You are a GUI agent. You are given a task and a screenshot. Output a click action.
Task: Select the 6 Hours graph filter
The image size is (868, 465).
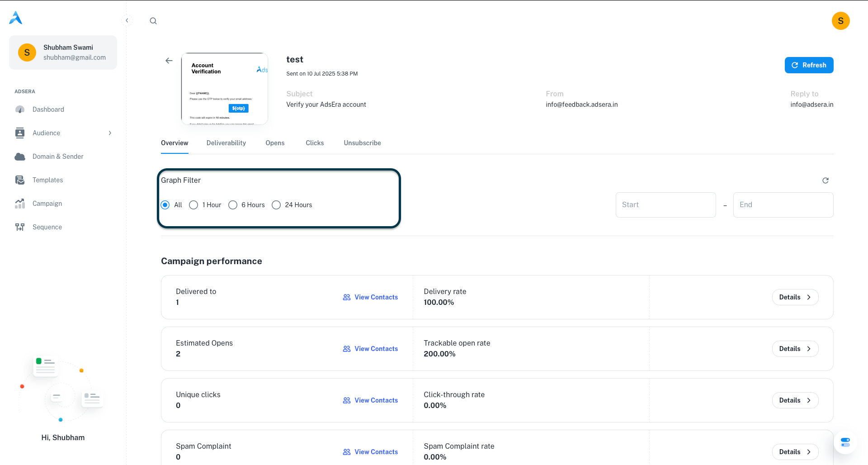coord(233,205)
